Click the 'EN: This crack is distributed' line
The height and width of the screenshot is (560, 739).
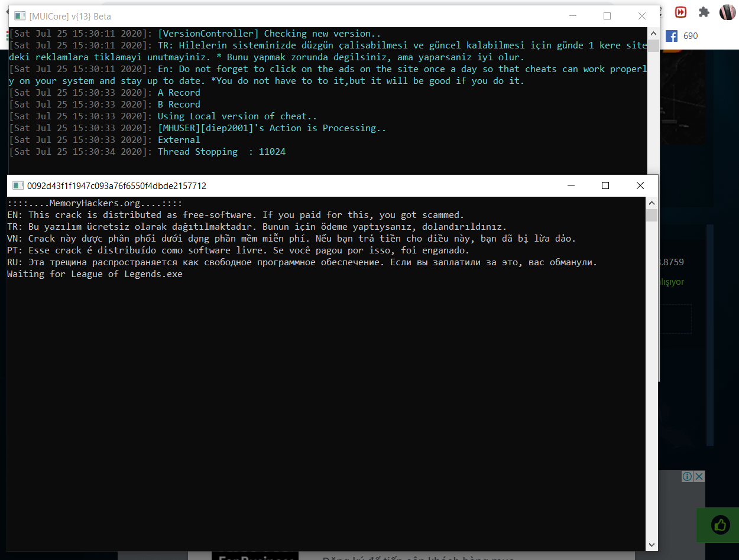click(236, 215)
